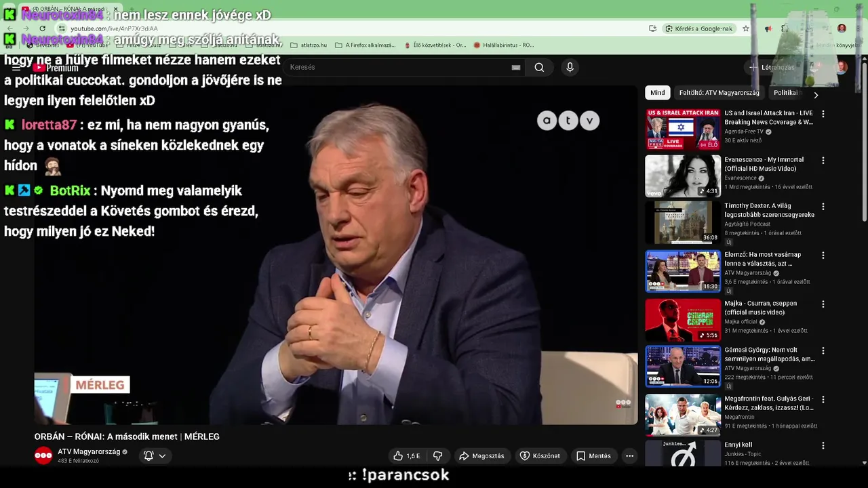Start voice search with the microphone icon
Image resolution: width=868 pixels, height=488 pixels.
(x=570, y=67)
